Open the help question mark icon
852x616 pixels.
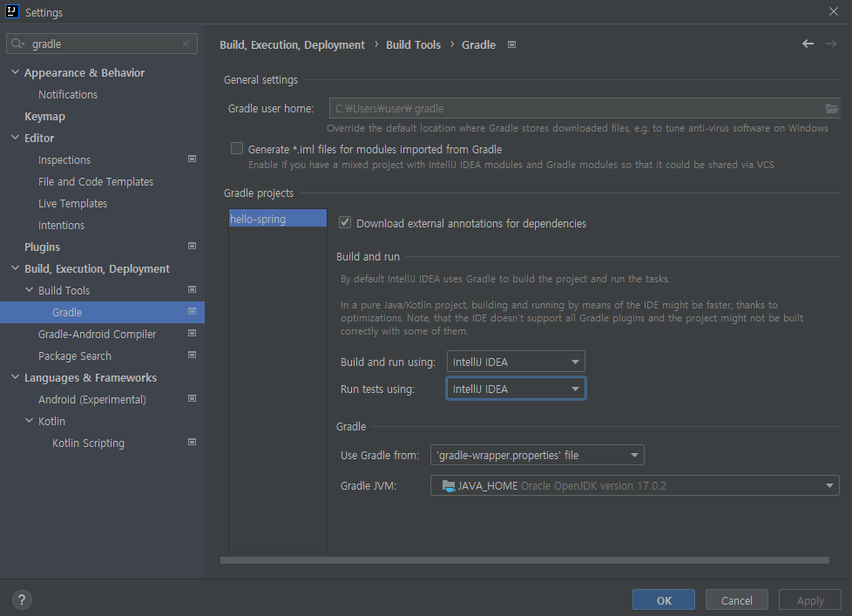[23, 599]
